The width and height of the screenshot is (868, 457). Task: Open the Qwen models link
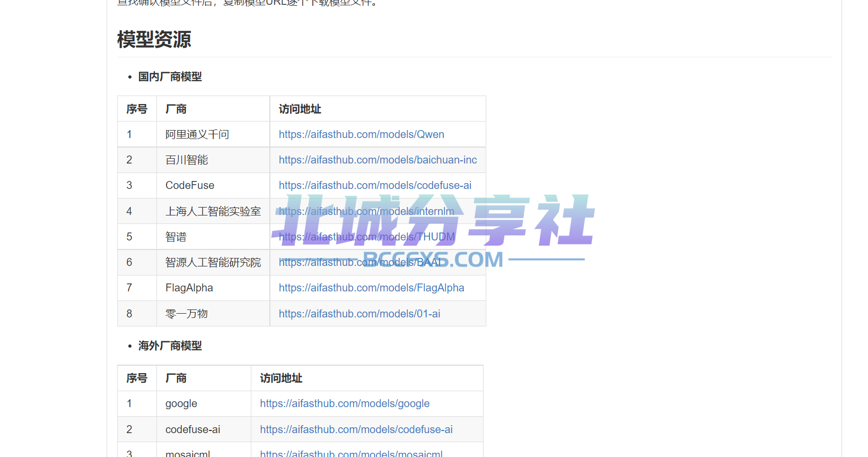click(361, 134)
